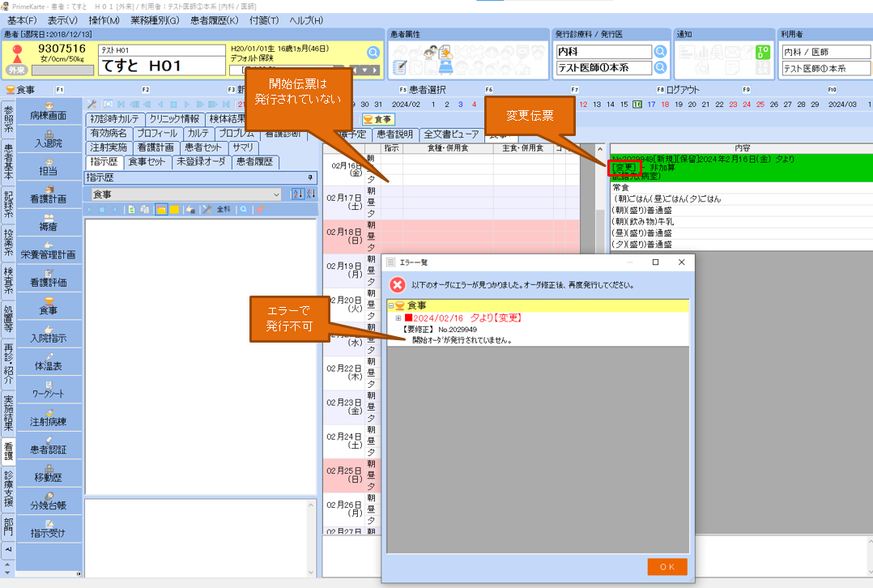Image resolution: width=873 pixels, height=588 pixels.
Task: Select the 参照系 vertical tab
Action: click(8, 119)
